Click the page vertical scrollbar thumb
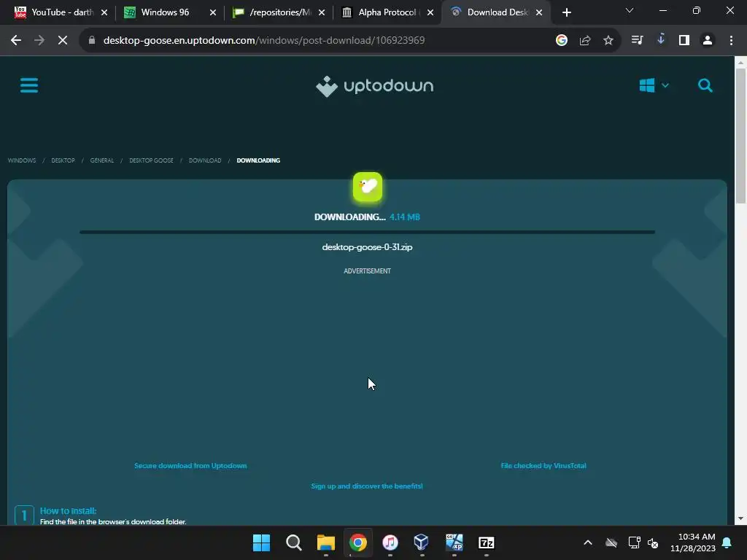This screenshot has height=560, width=747. tap(740, 136)
